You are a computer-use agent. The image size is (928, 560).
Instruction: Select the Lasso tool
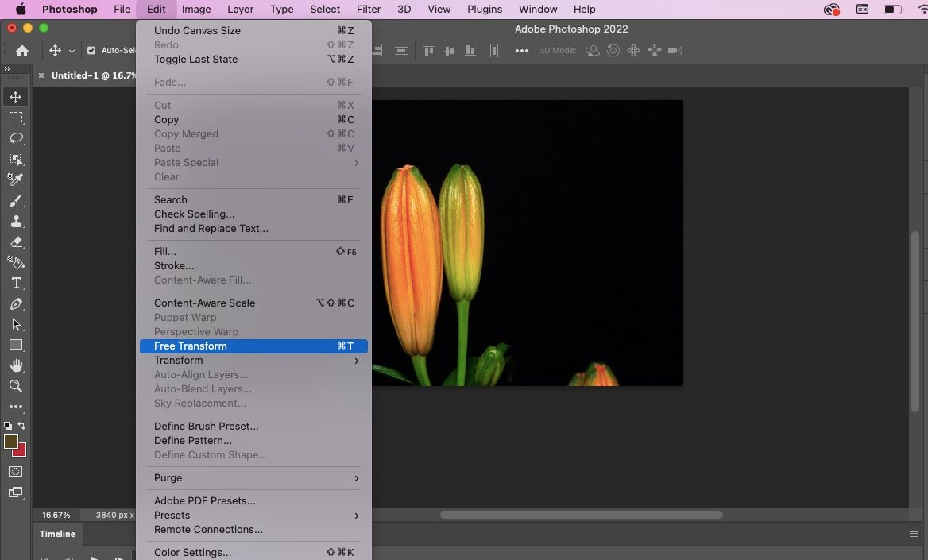click(16, 138)
